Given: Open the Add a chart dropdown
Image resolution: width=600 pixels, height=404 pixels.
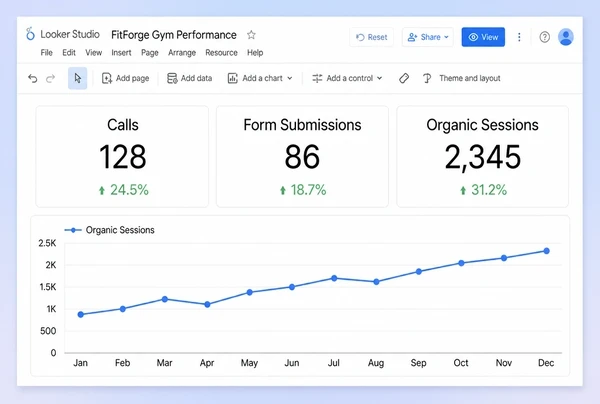Looking at the screenshot, I should [x=260, y=78].
